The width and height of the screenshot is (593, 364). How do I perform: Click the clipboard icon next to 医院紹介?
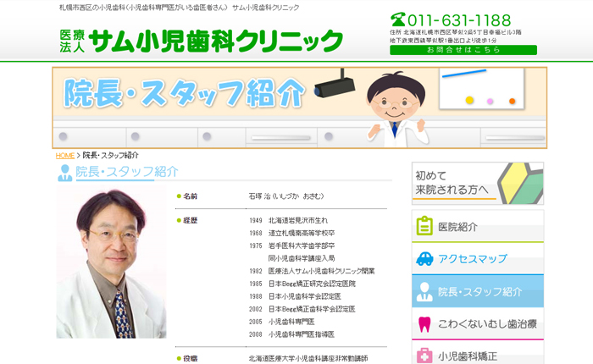coord(424,226)
